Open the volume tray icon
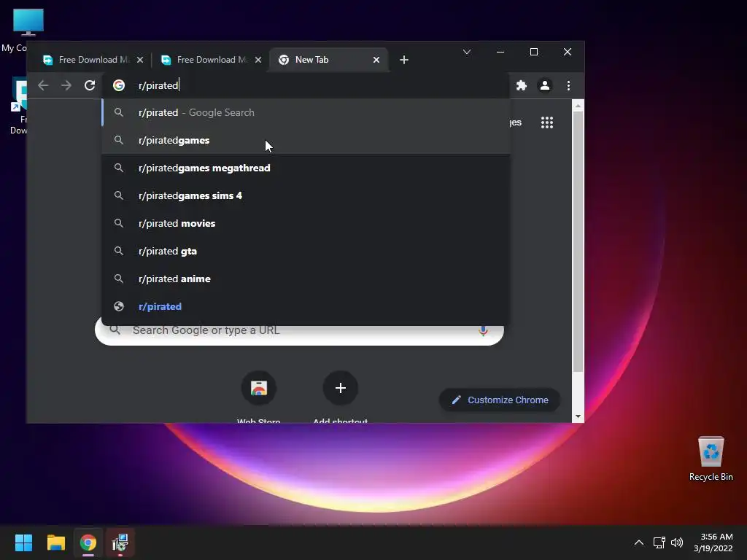Screen dimensions: 747x560 pyautogui.click(x=677, y=542)
